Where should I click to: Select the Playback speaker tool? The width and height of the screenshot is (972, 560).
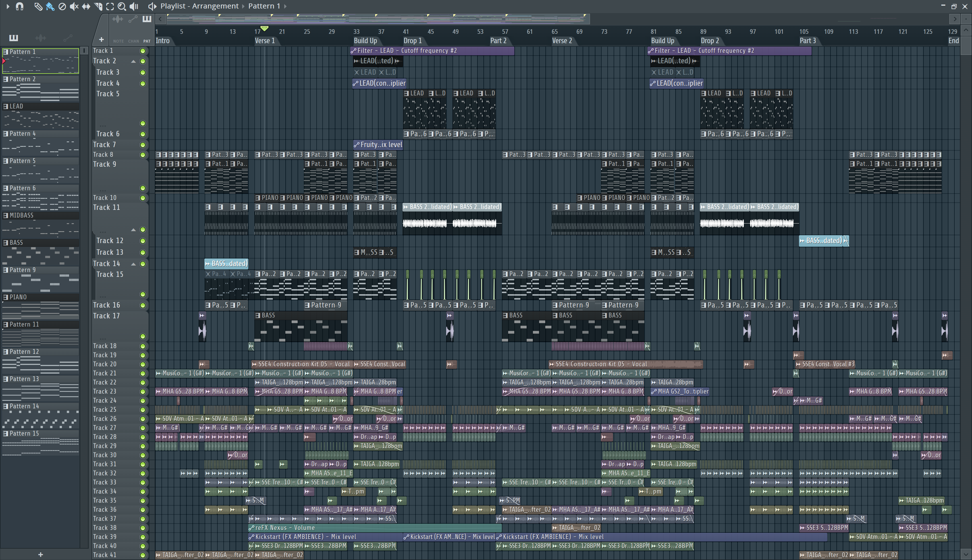134,6
